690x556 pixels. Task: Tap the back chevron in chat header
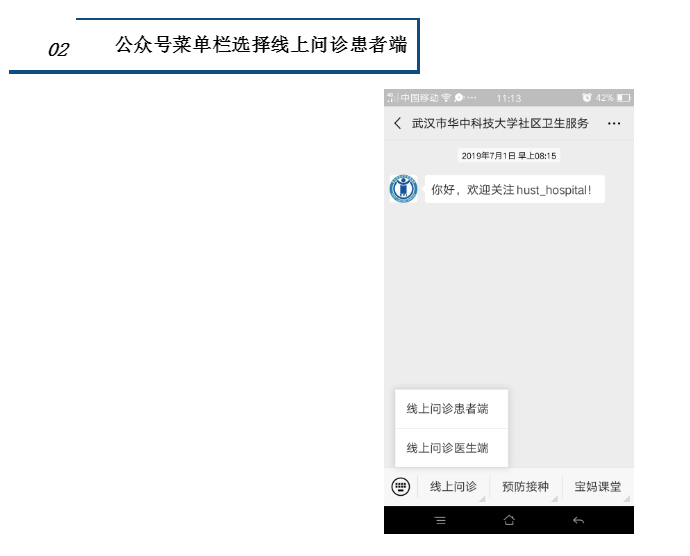(398, 123)
